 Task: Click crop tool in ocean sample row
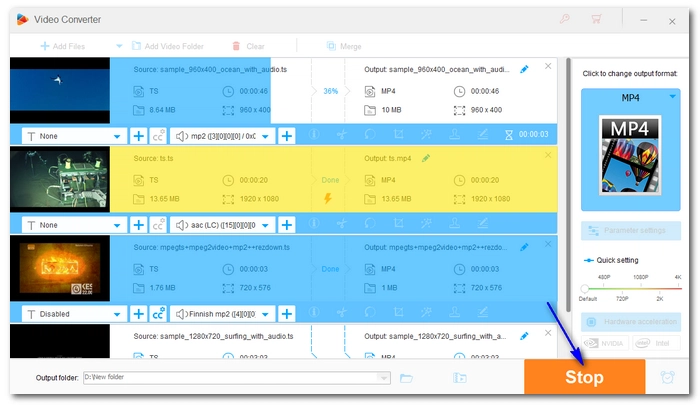point(399,134)
